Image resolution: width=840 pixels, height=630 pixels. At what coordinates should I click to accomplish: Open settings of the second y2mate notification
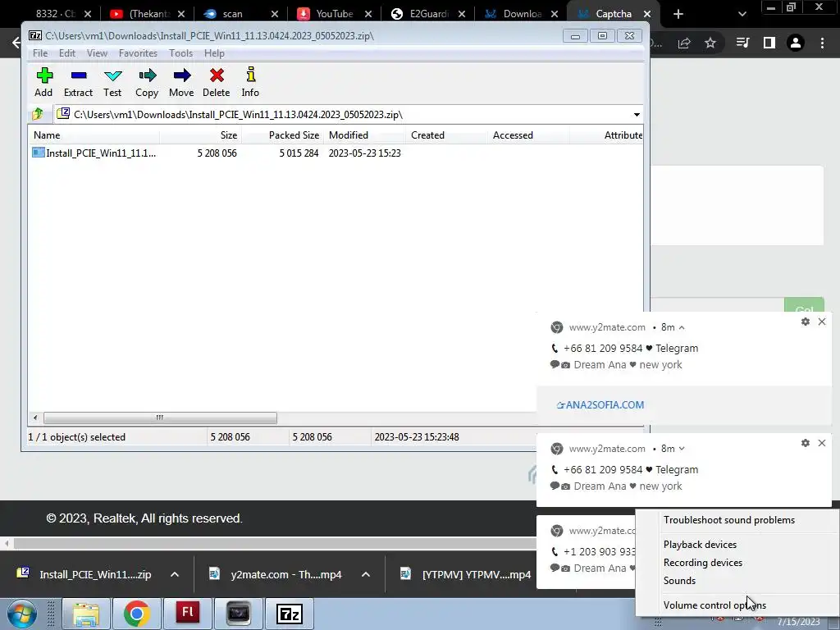coord(806,443)
